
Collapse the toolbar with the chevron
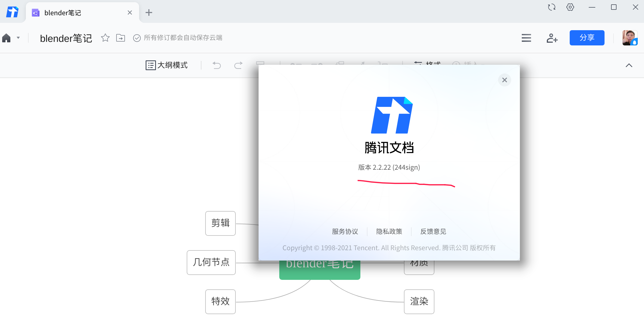(629, 65)
